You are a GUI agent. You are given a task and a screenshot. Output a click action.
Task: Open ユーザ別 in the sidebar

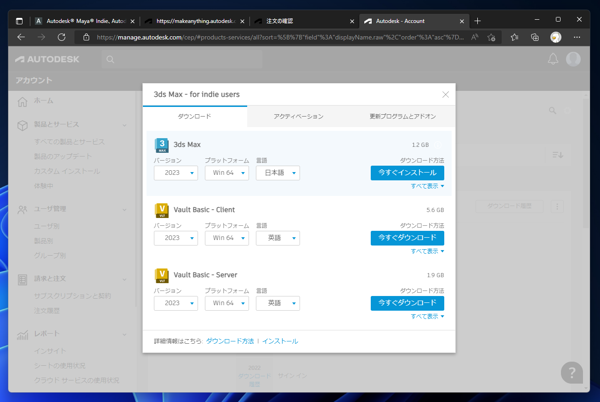[x=47, y=226]
